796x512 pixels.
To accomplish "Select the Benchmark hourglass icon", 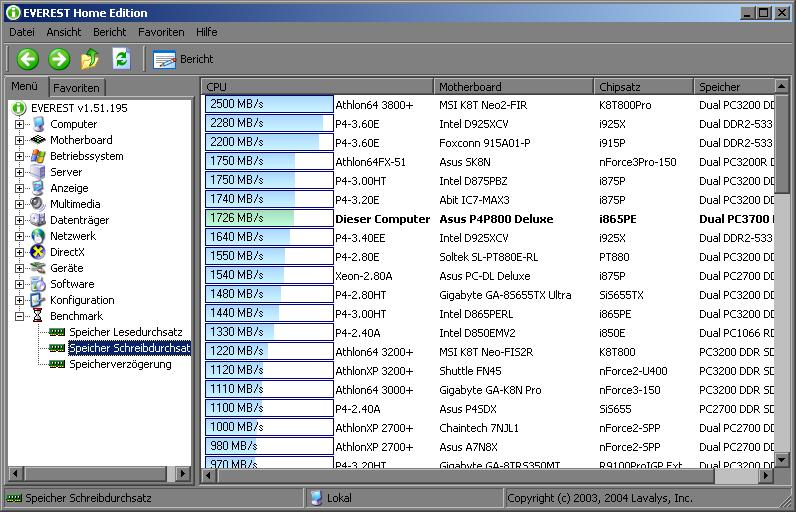I will [x=38, y=316].
